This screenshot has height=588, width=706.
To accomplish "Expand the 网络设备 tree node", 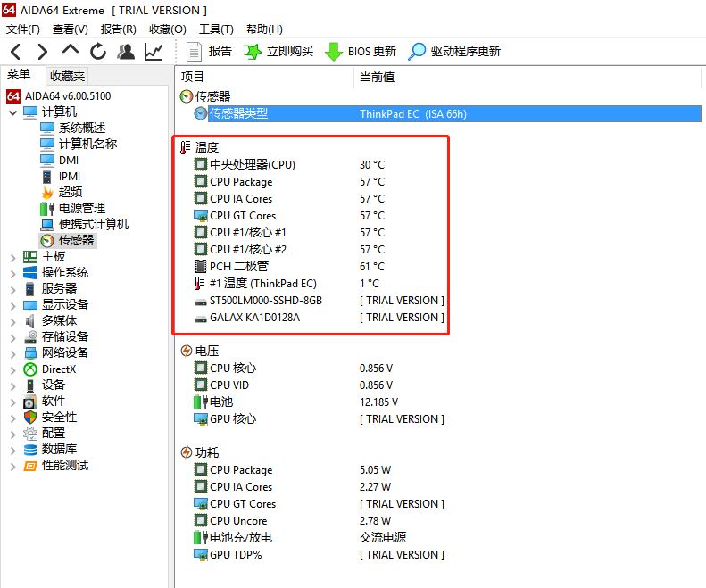I will pyautogui.click(x=13, y=354).
